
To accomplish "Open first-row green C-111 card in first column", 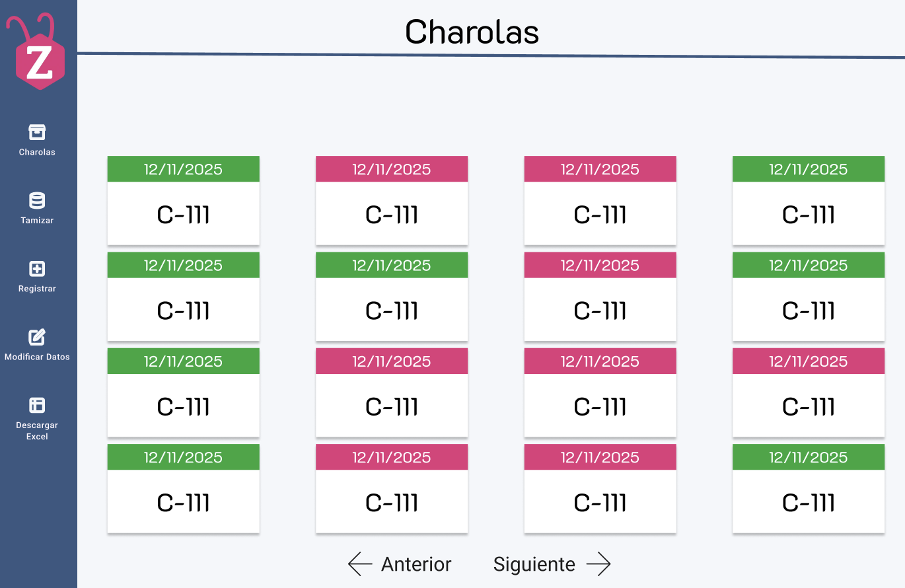I will coord(183,200).
